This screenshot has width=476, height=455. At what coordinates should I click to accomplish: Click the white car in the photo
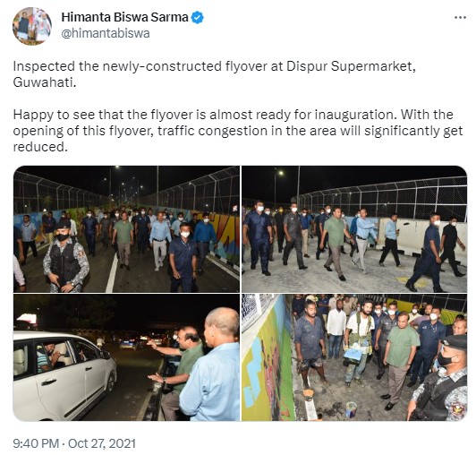[x=64, y=375]
